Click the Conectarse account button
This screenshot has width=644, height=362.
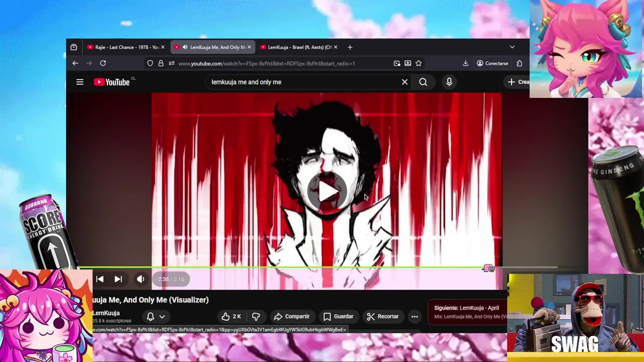click(493, 63)
